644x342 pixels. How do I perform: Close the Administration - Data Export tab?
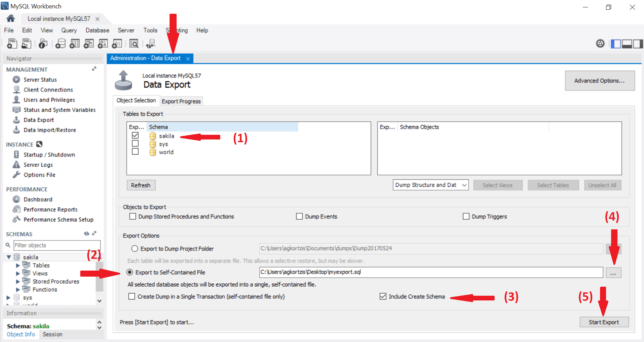click(x=188, y=59)
